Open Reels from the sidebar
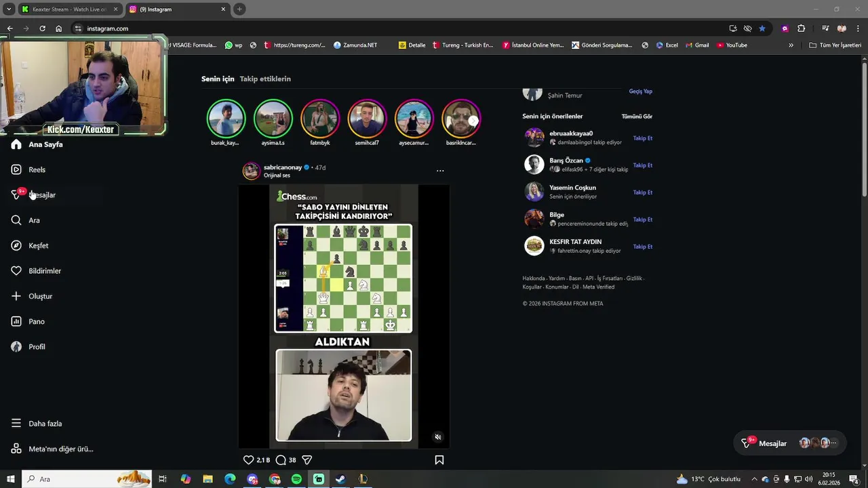 [28, 169]
